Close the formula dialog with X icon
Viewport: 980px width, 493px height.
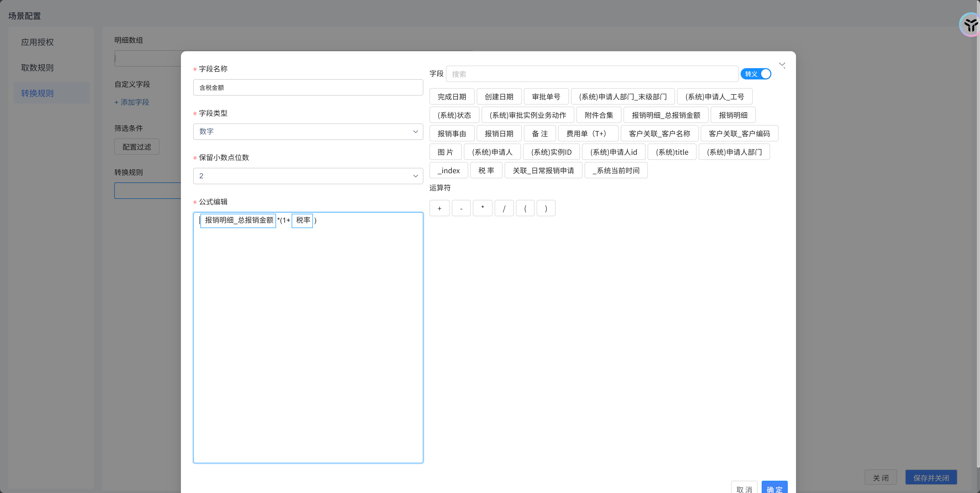(782, 65)
